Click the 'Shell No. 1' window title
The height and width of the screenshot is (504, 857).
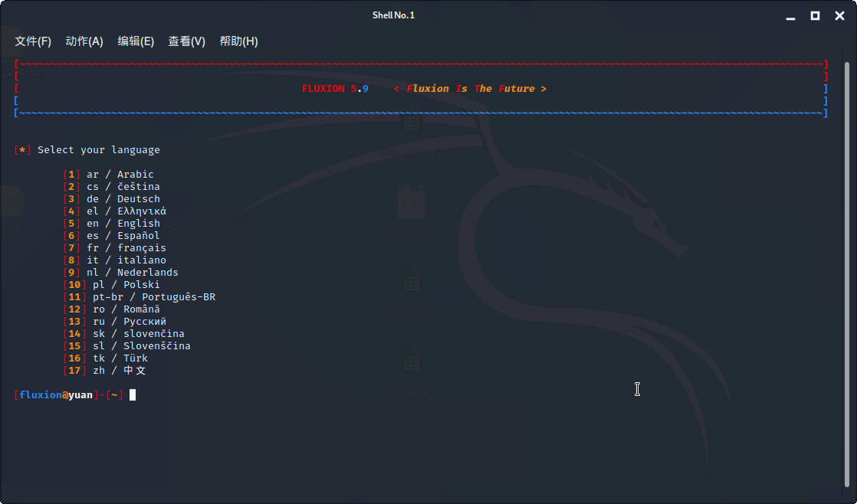point(393,15)
